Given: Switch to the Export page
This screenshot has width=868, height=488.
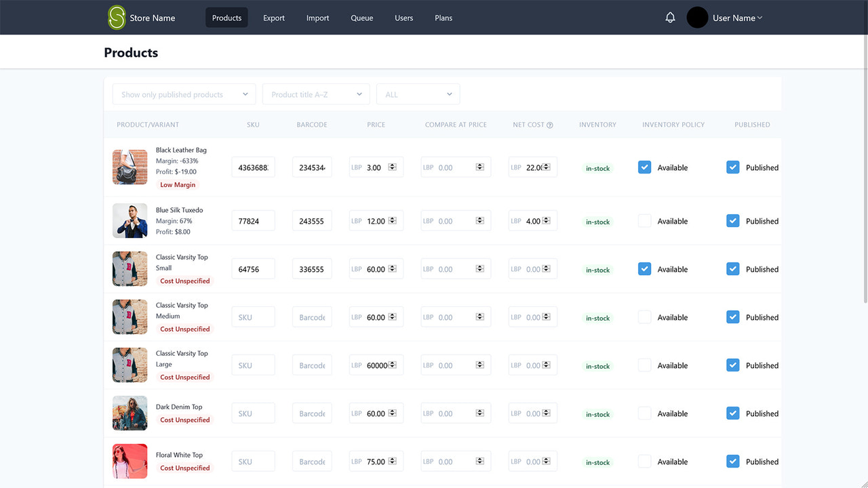Looking at the screenshot, I should tap(273, 18).
